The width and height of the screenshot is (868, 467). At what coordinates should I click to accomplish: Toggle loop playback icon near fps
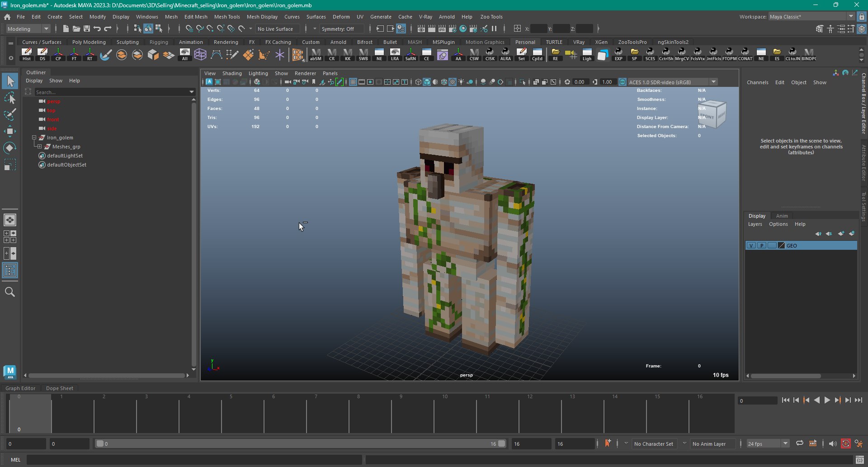[x=799, y=443]
